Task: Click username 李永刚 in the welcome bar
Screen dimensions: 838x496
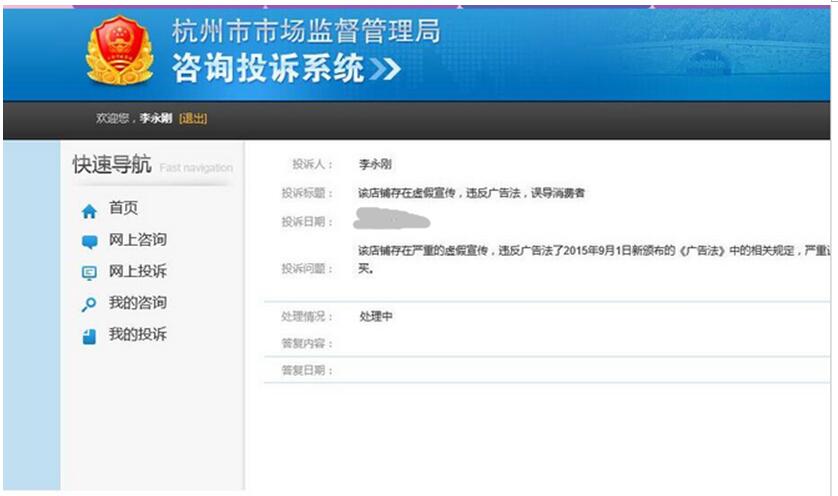Action: 155,119
